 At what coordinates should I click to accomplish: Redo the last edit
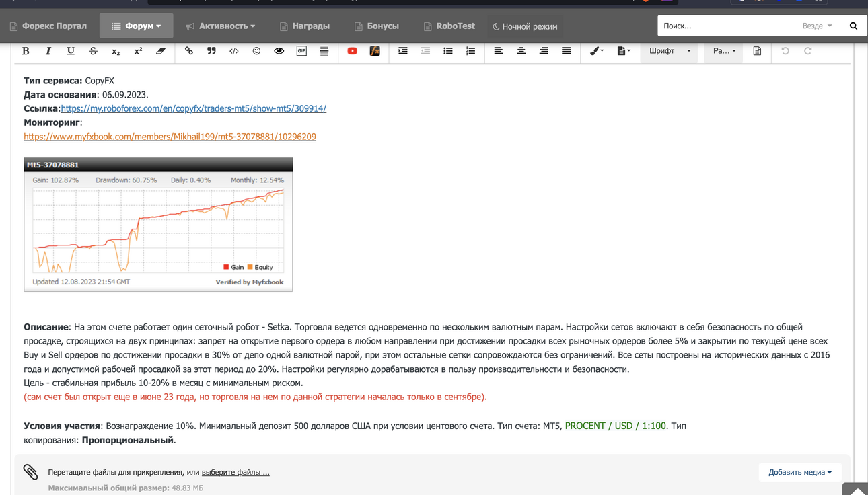click(808, 51)
